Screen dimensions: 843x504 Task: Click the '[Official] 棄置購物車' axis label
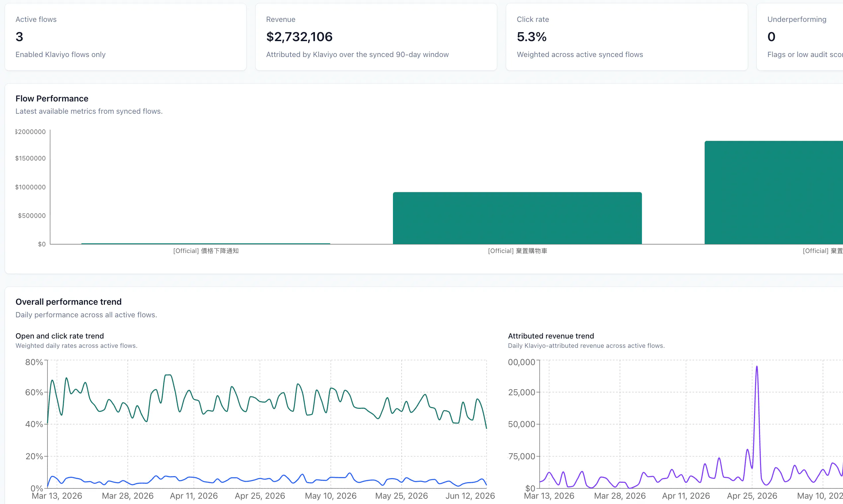pyautogui.click(x=517, y=251)
